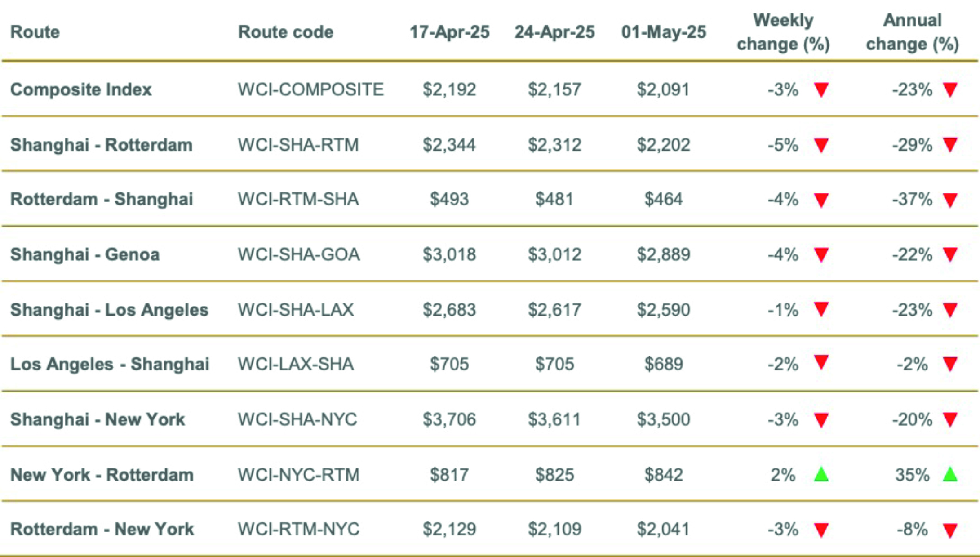
Task: Click red arrow beside Los Angeles - Shanghai weekly -2%
Action: [x=821, y=362]
